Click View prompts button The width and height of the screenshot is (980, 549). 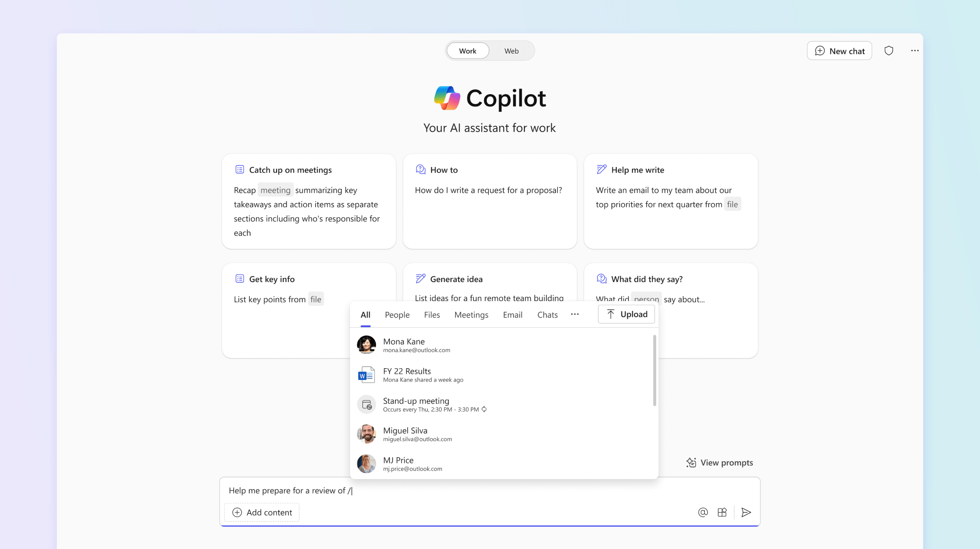click(719, 462)
